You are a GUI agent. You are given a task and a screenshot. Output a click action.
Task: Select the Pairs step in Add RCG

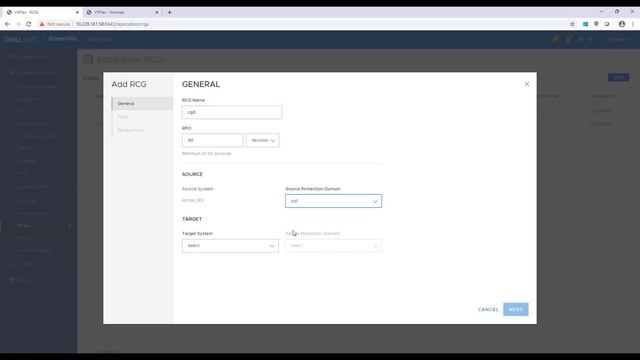click(123, 117)
